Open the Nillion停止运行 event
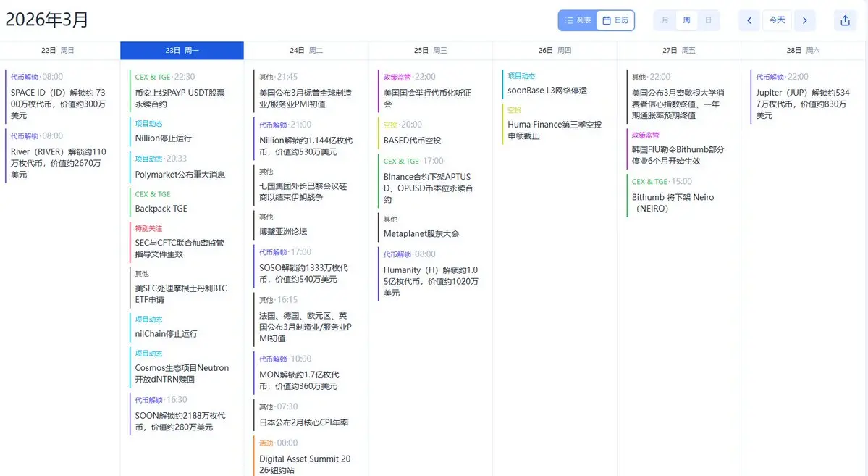 click(x=184, y=131)
